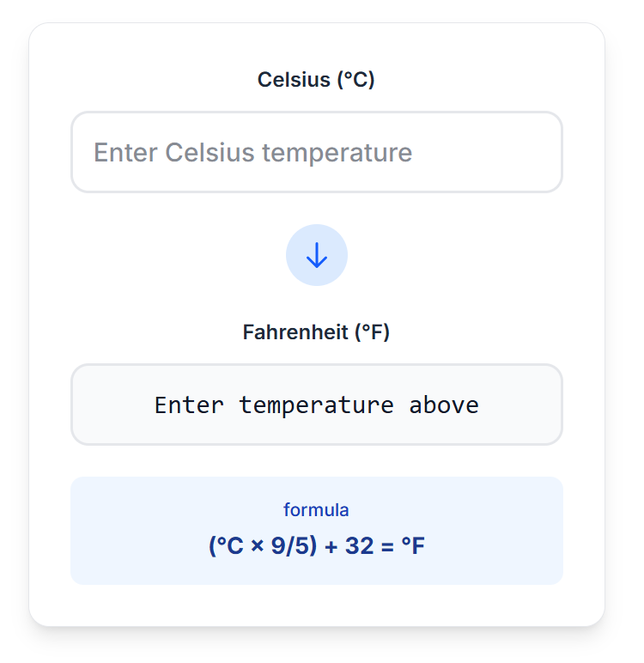Click the 'formula' heading text
This screenshot has height=663, width=644.
[316, 510]
